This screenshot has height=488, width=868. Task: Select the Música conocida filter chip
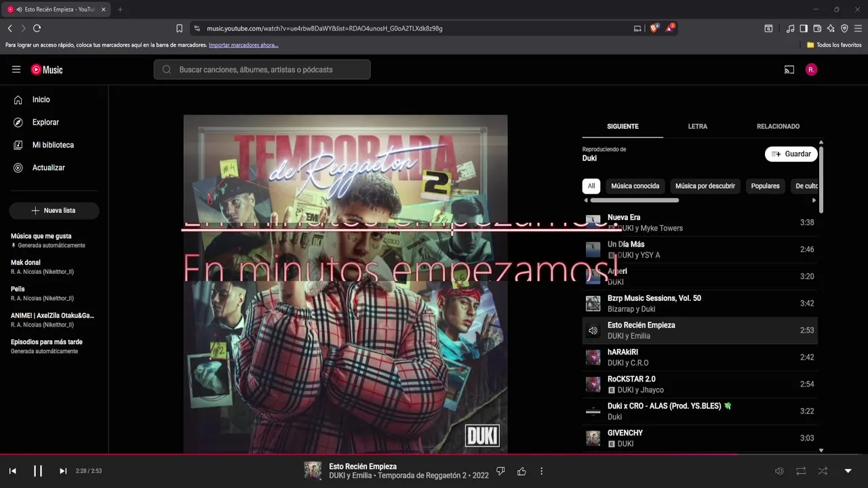pyautogui.click(x=635, y=186)
